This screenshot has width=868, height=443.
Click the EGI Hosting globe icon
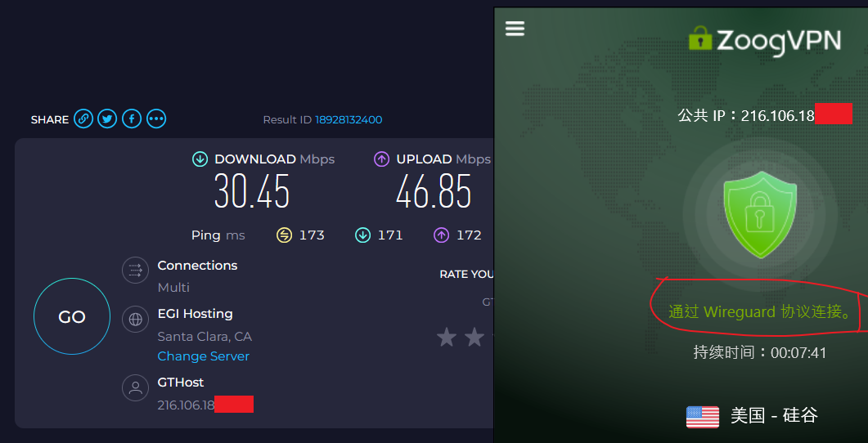135,319
